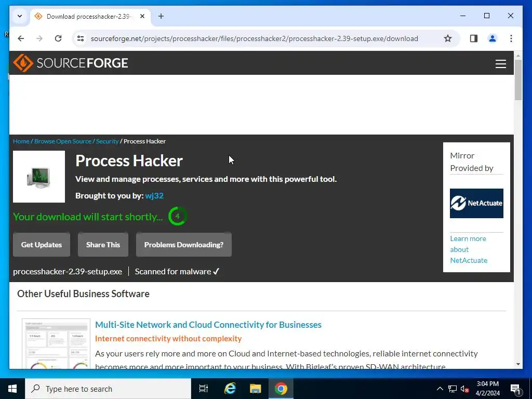532x399 pixels.
Task: Open Browse Open Source breadcrumb link
Action: [63, 141]
